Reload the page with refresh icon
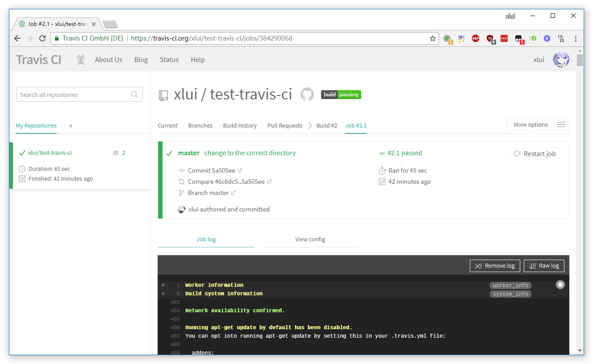The image size is (593, 364). click(42, 38)
